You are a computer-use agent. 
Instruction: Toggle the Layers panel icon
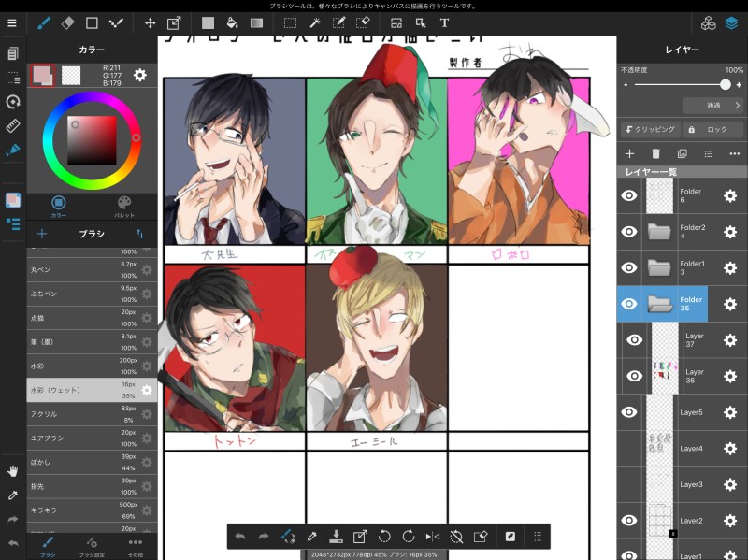click(x=731, y=22)
